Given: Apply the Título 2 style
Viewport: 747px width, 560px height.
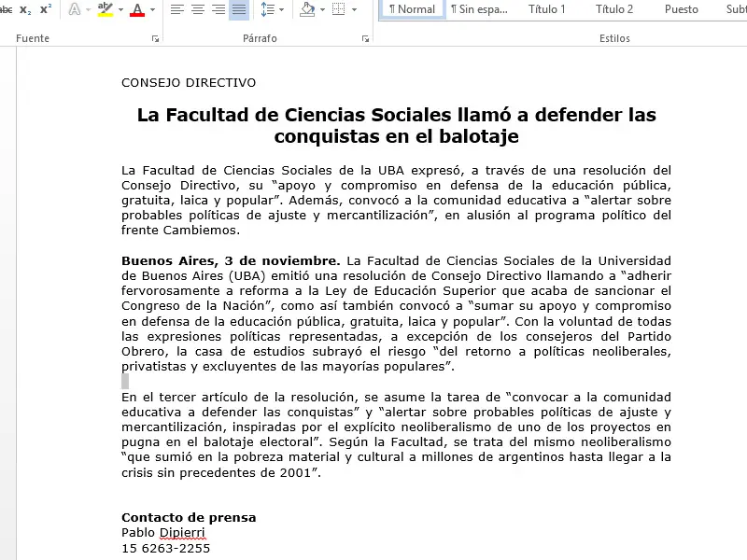Looking at the screenshot, I should [x=614, y=9].
